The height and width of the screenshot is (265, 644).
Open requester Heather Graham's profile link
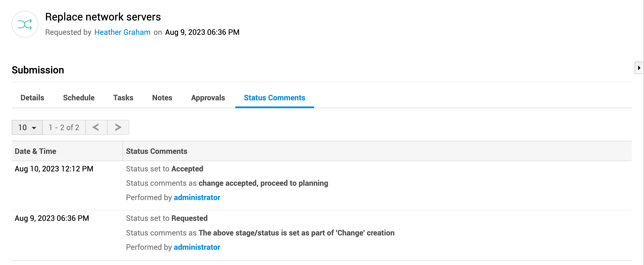pos(122,32)
